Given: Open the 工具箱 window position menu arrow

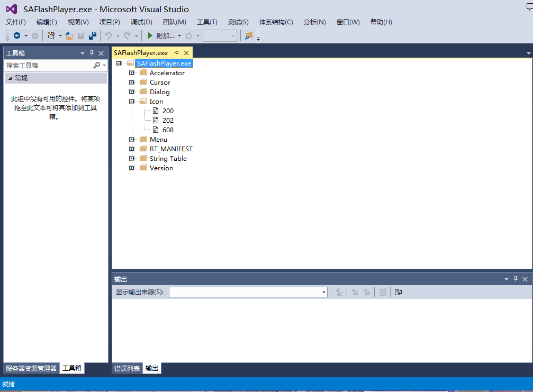Looking at the screenshot, I should pyautogui.click(x=82, y=53).
